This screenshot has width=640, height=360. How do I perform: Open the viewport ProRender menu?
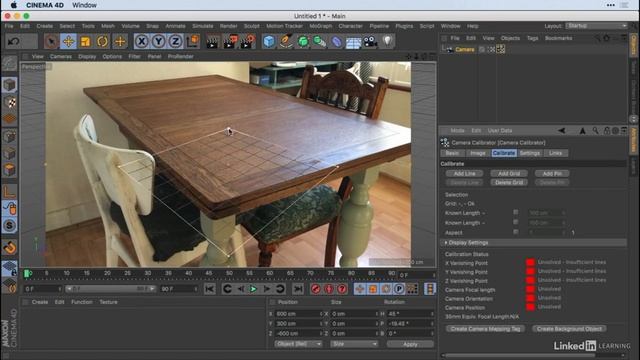(180, 57)
